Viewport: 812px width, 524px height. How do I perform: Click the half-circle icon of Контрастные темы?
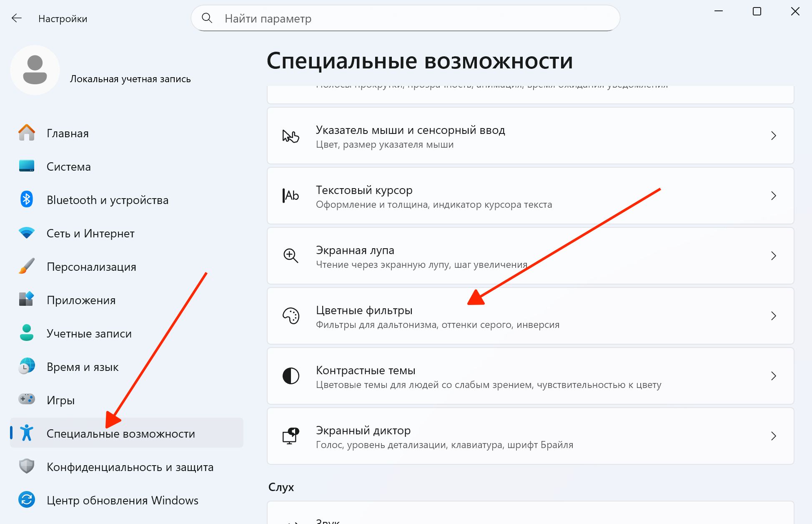pyautogui.click(x=291, y=376)
